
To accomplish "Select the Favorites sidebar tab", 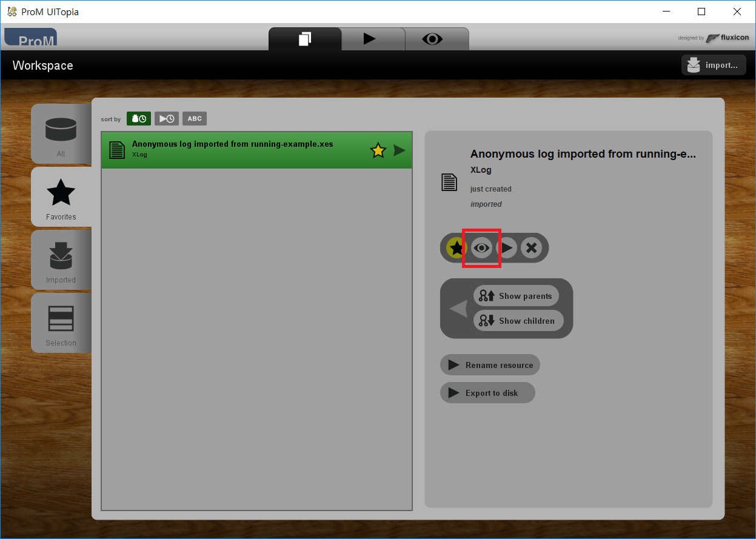I will 61,197.
